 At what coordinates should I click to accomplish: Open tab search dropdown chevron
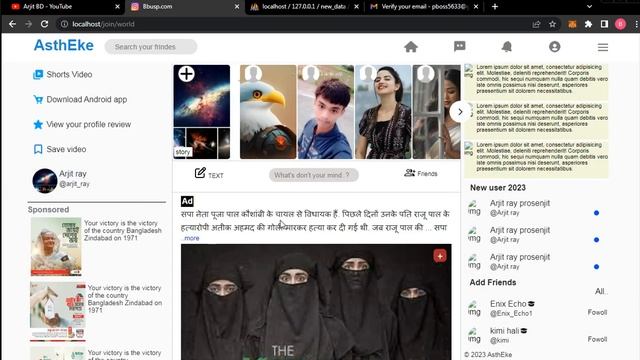[x=589, y=7]
